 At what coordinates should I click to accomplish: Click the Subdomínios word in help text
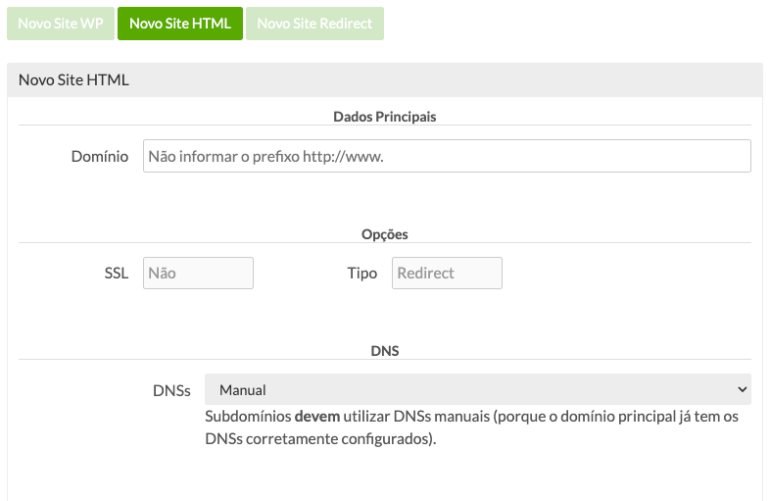(x=248, y=417)
